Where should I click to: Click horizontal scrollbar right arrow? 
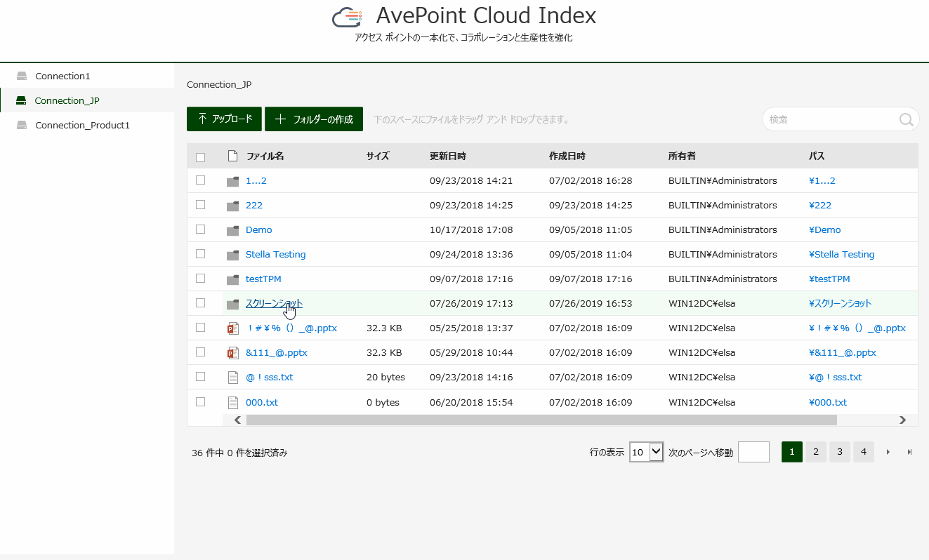[903, 420]
